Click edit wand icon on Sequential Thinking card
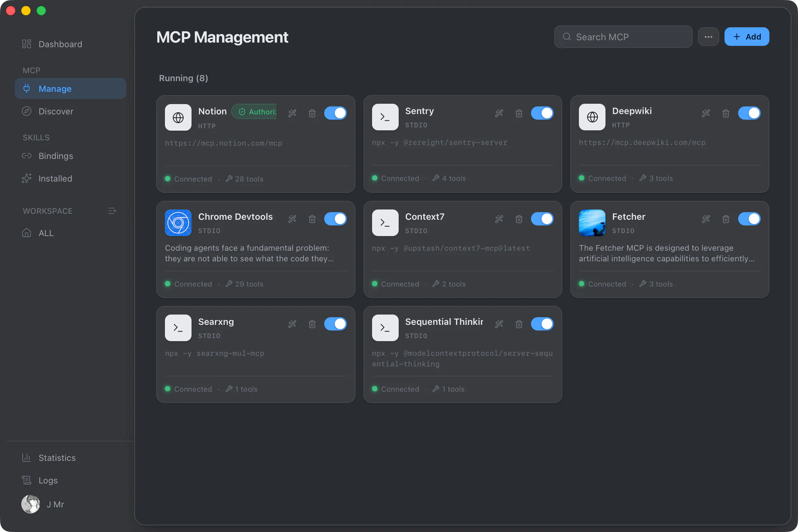Image resolution: width=798 pixels, height=532 pixels. click(499, 325)
